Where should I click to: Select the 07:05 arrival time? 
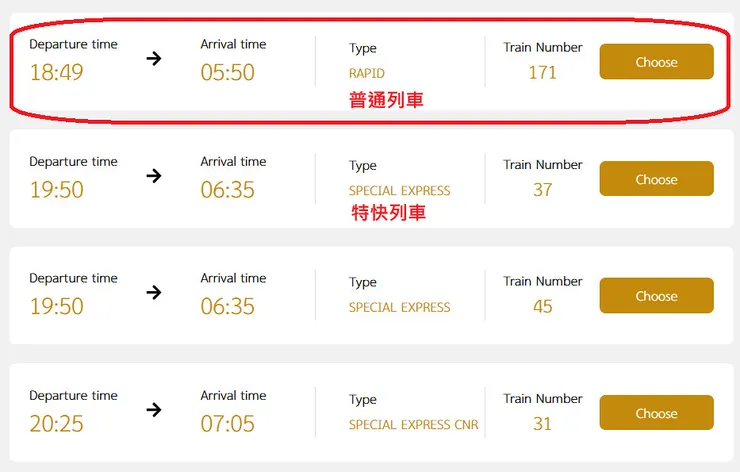pos(227,424)
